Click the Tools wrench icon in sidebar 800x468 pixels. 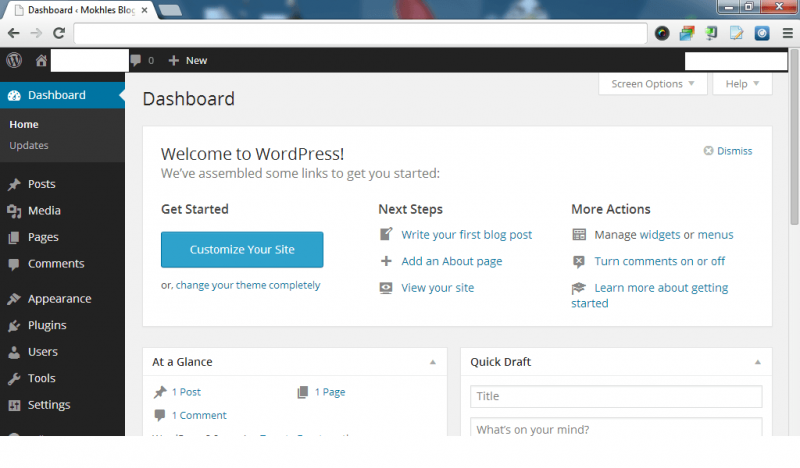pyautogui.click(x=14, y=379)
